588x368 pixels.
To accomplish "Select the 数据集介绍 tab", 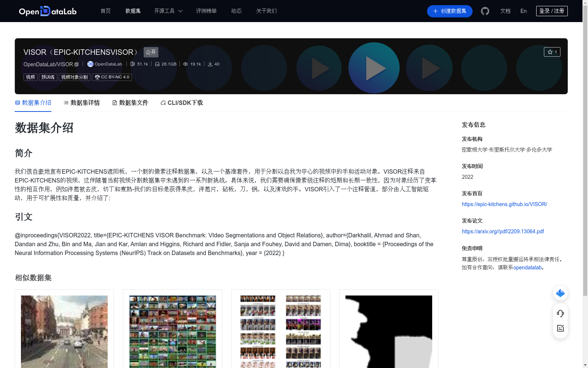I will click(33, 103).
